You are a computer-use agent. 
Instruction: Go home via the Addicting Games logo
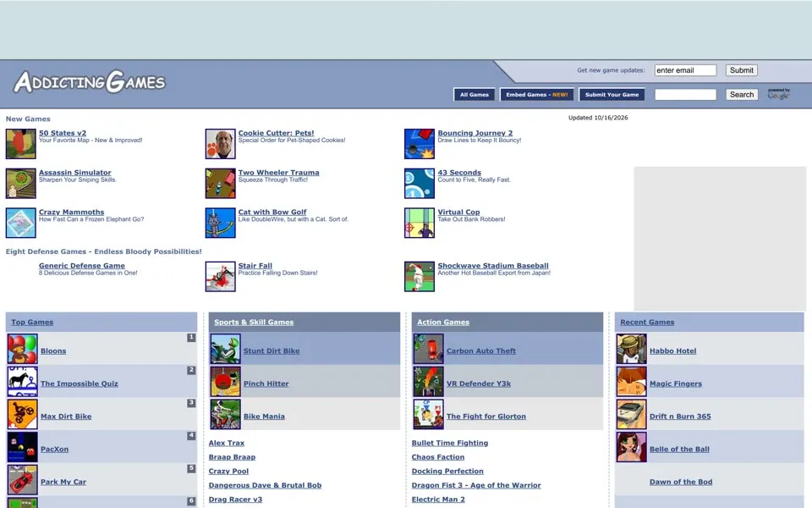89,82
